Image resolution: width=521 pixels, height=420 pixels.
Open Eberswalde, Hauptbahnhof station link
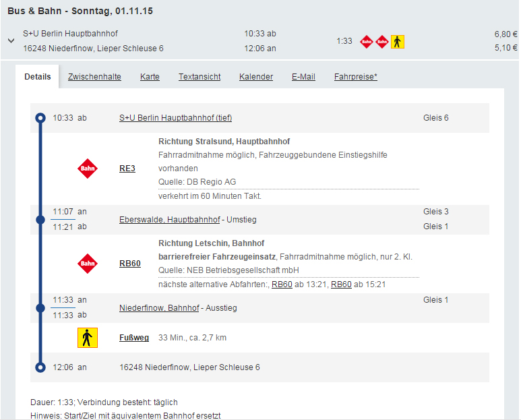coord(169,220)
